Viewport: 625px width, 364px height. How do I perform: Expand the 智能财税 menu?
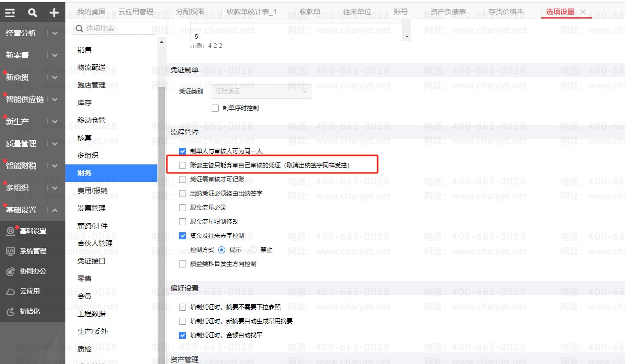pos(55,166)
